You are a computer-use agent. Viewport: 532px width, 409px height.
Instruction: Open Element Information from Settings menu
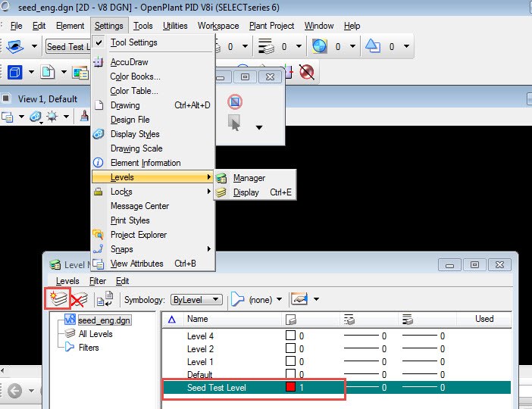(153, 163)
